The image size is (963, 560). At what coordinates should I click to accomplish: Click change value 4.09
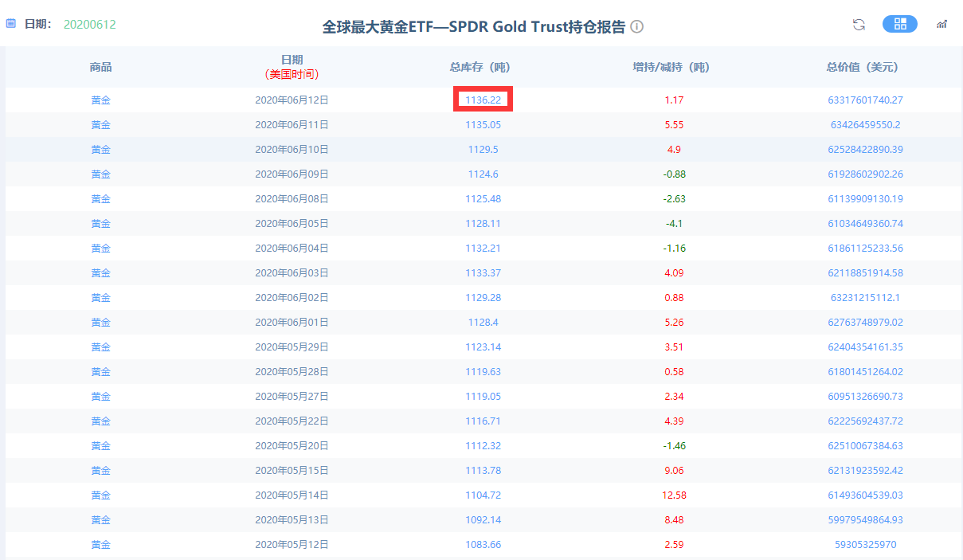point(675,273)
